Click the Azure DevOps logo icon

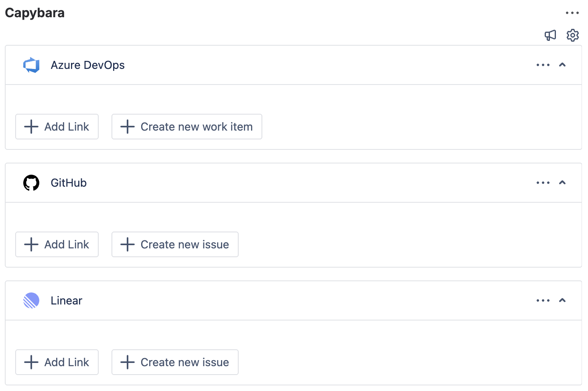pos(31,65)
